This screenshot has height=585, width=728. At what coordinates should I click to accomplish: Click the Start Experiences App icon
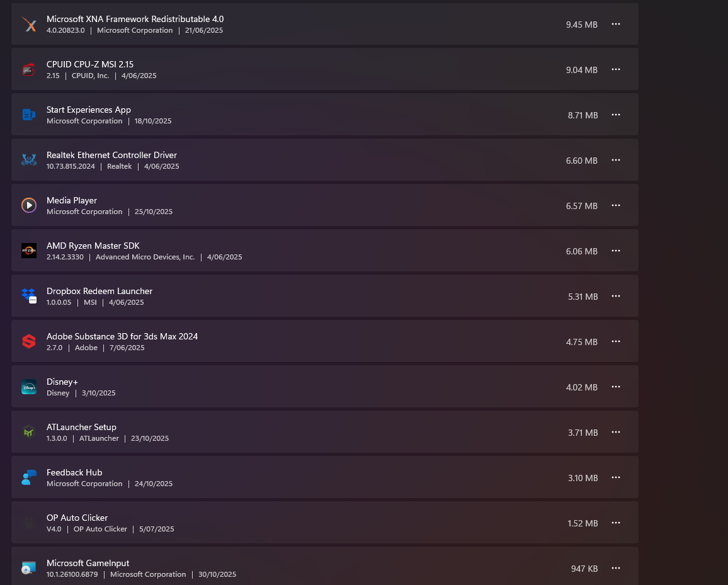point(29,115)
